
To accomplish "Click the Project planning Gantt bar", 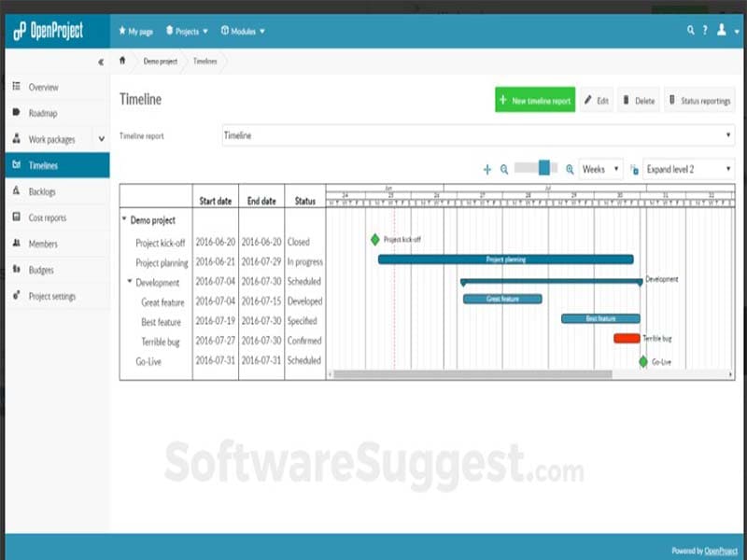I will pos(505,259).
